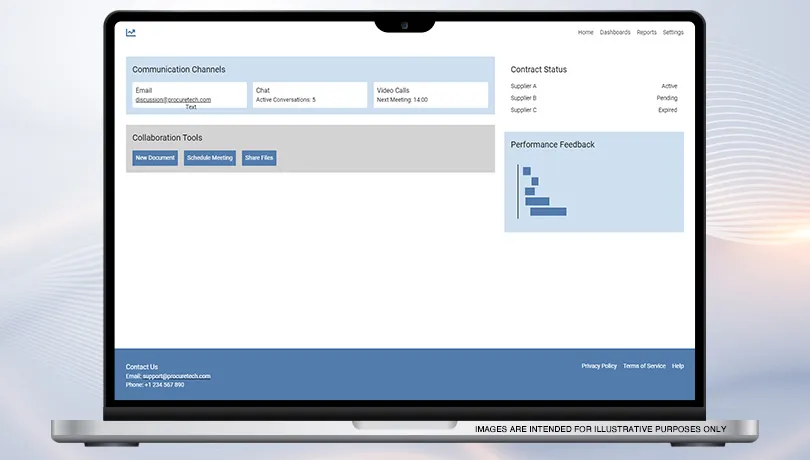Select the Chat channel card
Image resolution: width=810 pixels, height=460 pixels.
pyautogui.click(x=309, y=95)
